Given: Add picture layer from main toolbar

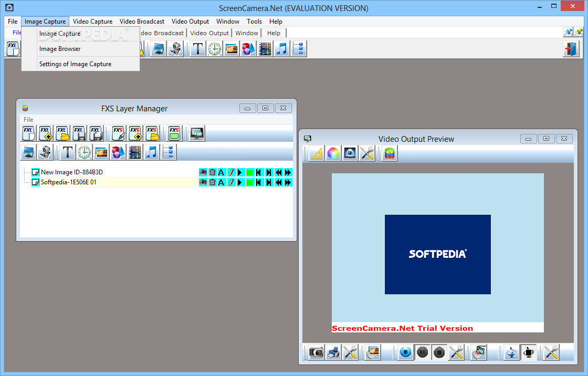Looking at the screenshot, I should [x=232, y=49].
